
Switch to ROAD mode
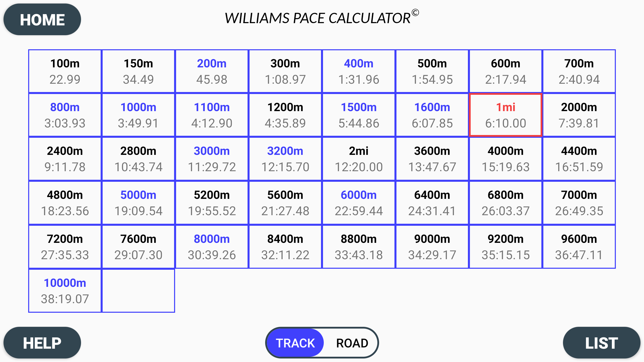click(351, 342)
